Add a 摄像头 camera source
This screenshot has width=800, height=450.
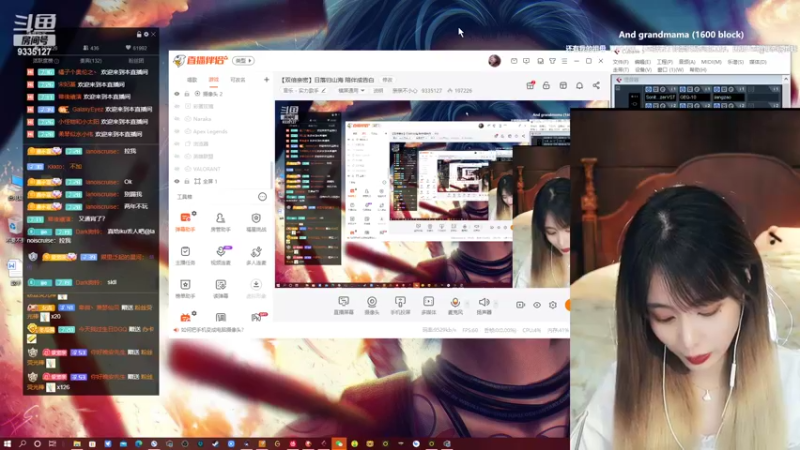click(372, 305)
